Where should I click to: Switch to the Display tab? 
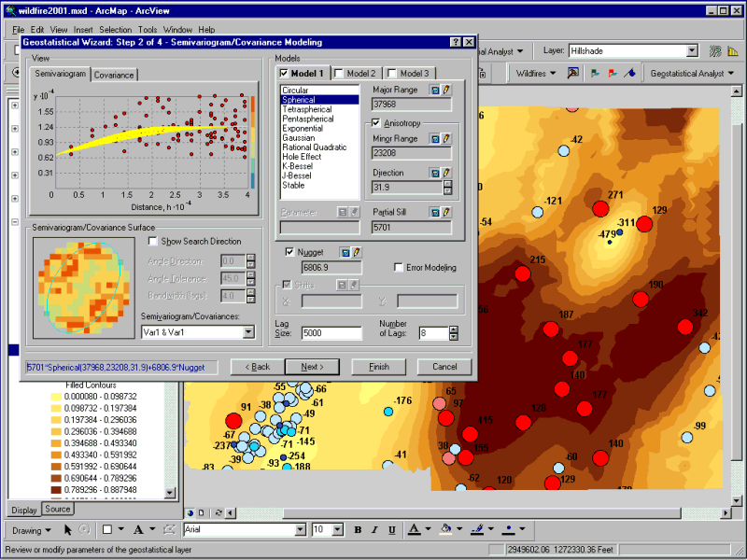(24, 510)
